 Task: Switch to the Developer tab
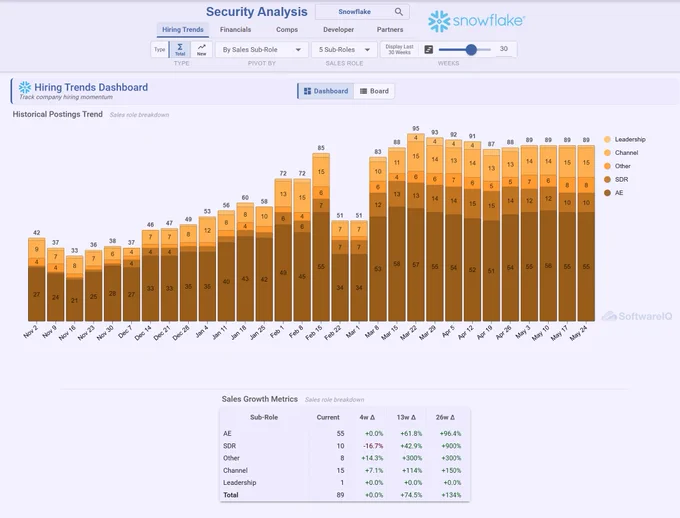pos(338,30)
